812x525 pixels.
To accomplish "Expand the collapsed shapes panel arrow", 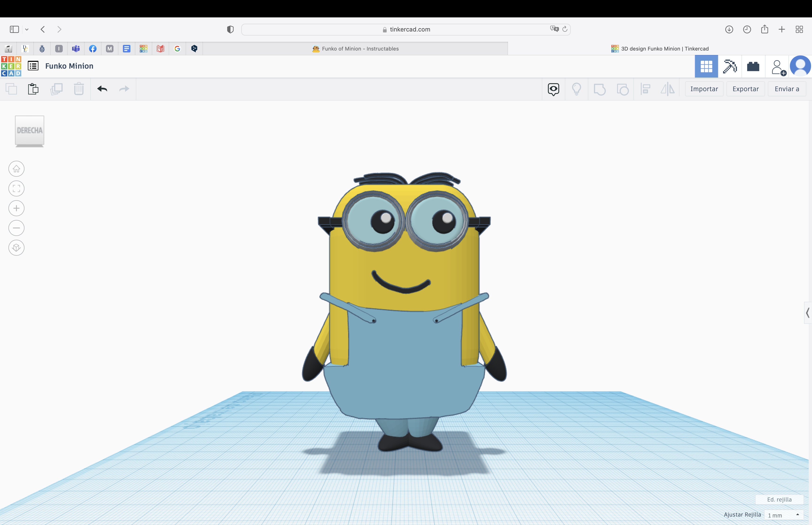I will coord(808,313).
